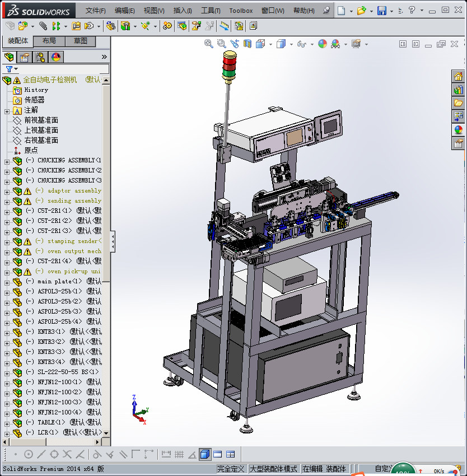Select the Section View icon
This screenshot has height=476, width=467.
tap(247, 44)
